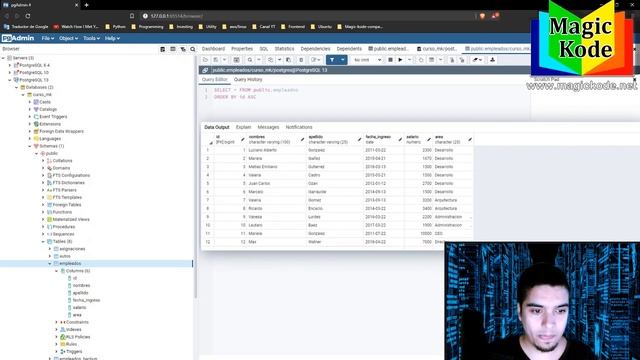Click the Explain query icon
This screenshot has width=640, height=360.
[421, 60]
